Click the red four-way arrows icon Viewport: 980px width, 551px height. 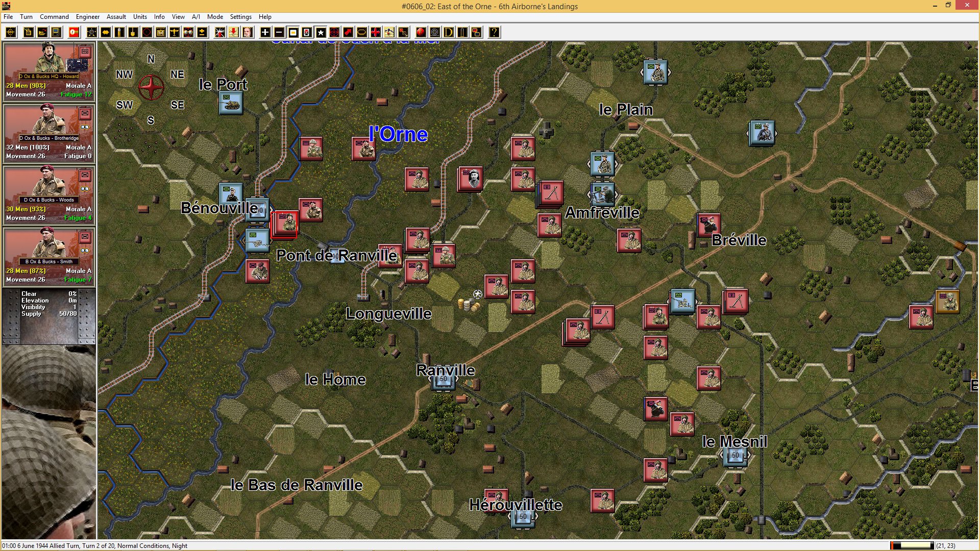pyautogui.click(x=375, y=32)
